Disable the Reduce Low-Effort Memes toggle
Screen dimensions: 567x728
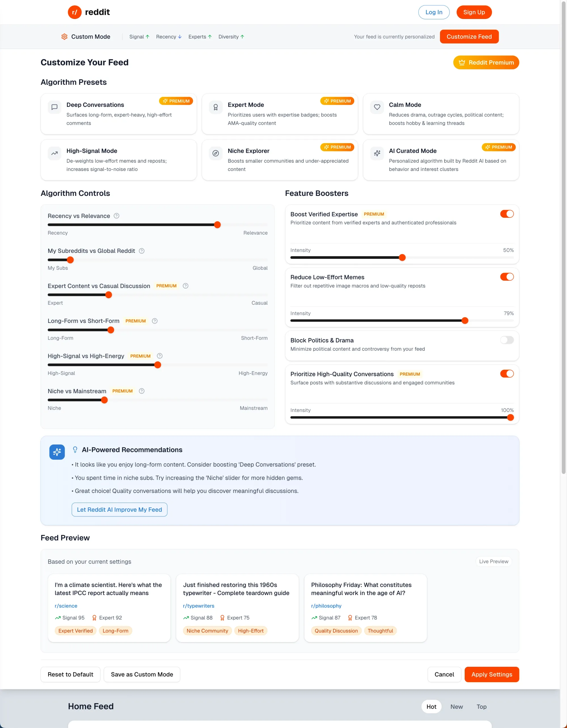[x=507, y=277]
